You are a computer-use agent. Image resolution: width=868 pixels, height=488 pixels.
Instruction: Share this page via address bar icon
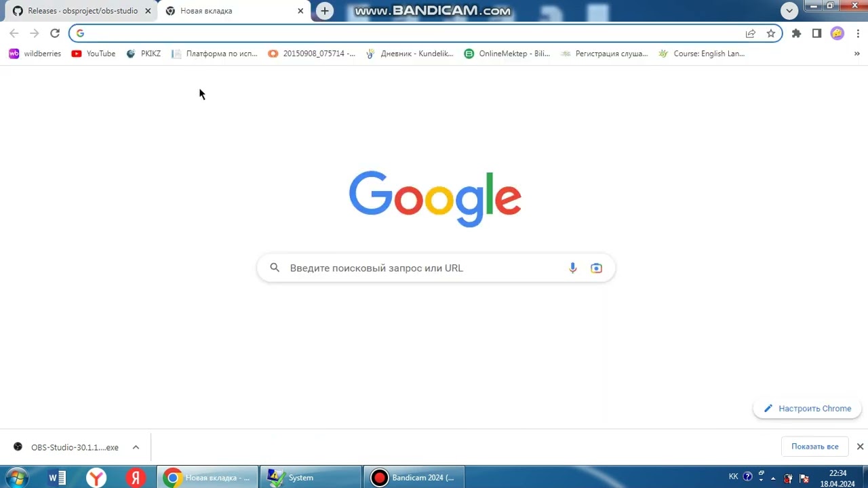coord(751,33)
